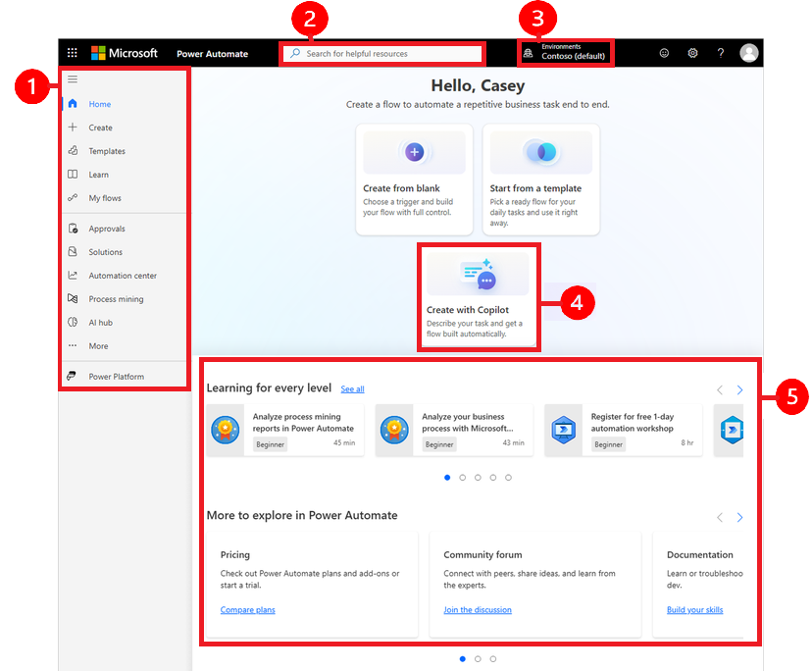
Task: Click Join the discussion link
Action: [478, 609]
